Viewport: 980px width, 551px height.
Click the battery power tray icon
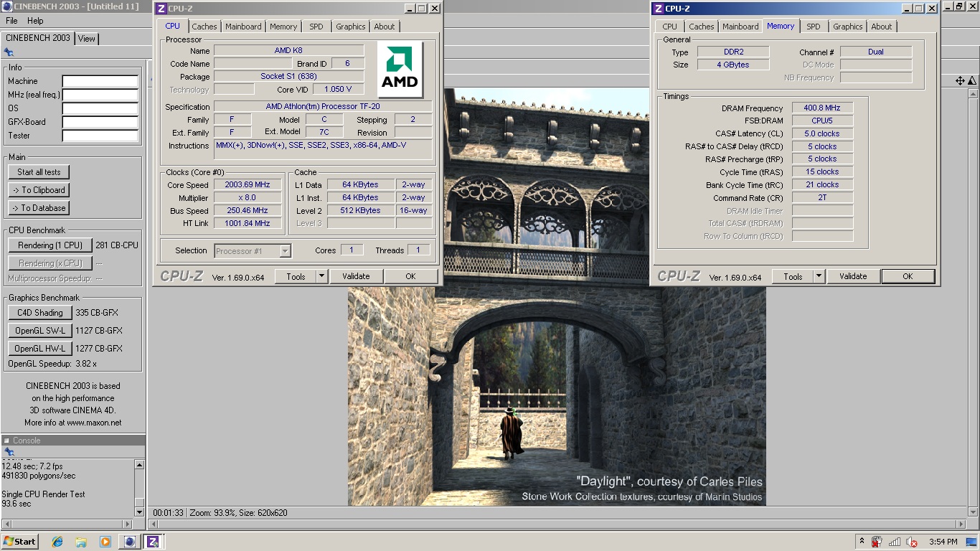(x=877, y=542)
